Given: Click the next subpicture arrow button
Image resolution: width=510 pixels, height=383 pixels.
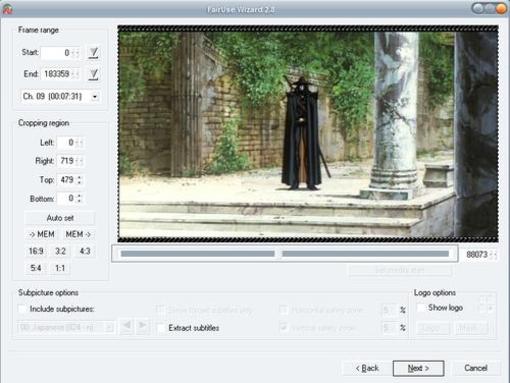Looking at the screenshot, I should pos(143,326).
